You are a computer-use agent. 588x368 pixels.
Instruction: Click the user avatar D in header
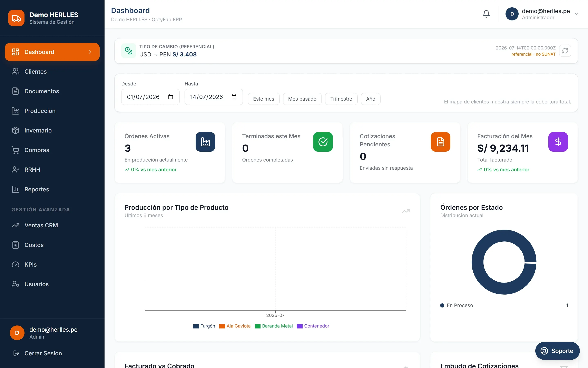[512, 14]
